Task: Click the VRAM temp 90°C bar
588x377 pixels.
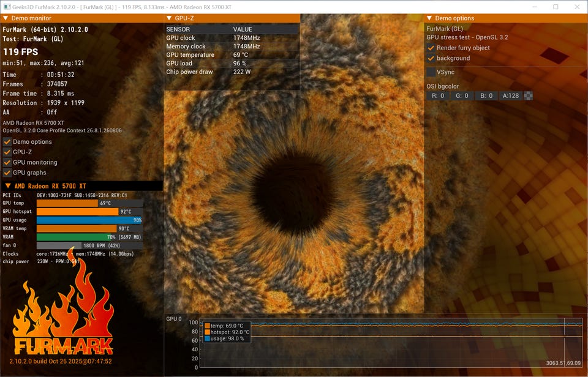Action: (89, 229)
